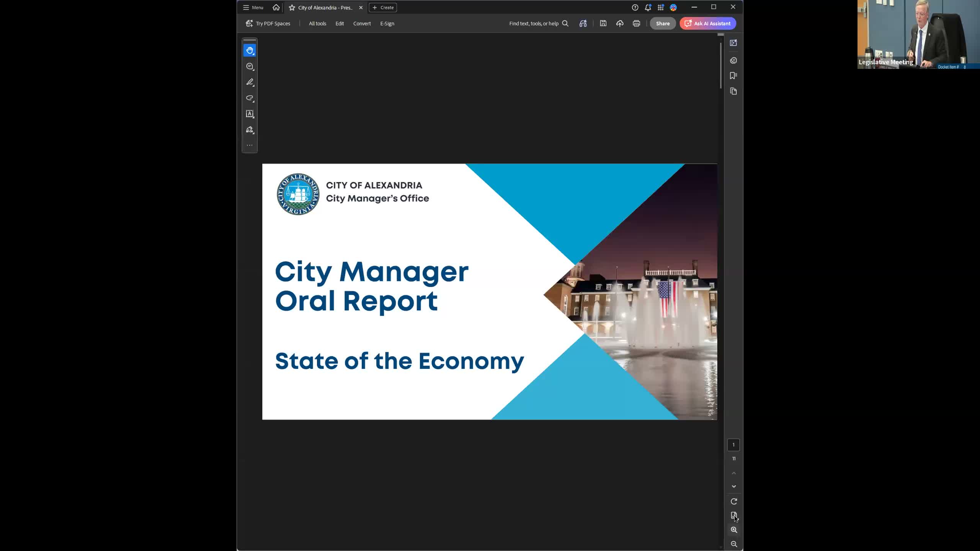
Task: Select the Highlight pen tool
Action: pos(250,82)
